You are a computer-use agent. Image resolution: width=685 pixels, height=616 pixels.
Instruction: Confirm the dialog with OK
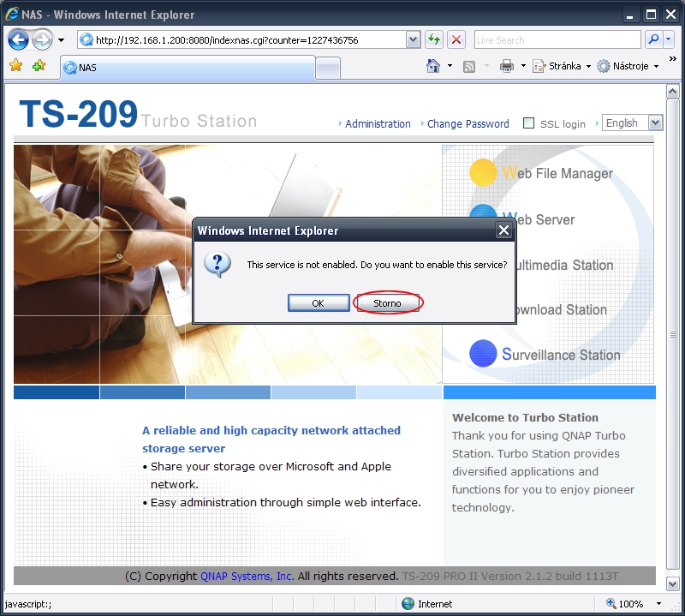point(319,303)
